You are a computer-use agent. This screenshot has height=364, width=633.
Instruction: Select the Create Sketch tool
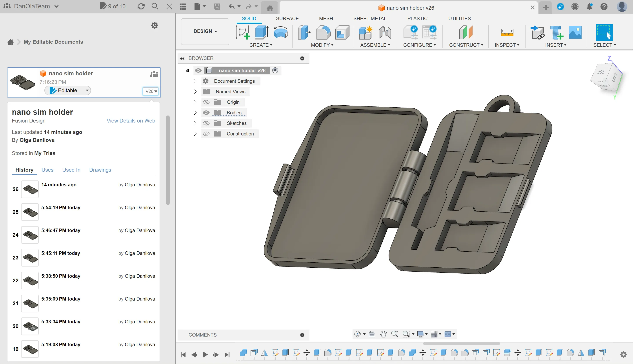(x=243, y=32)
